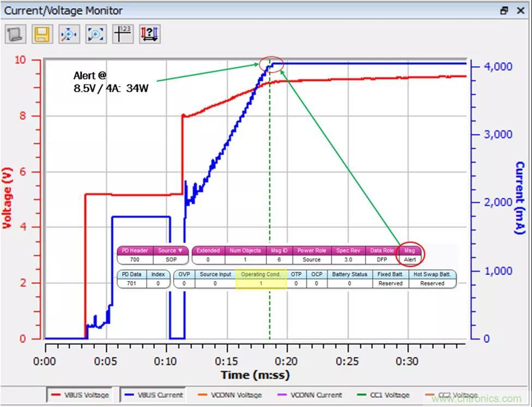Click the zoom-in arrows toolbar icon
Image resolution: width=532 pixels, height=407 pixels.
(69, 34)
